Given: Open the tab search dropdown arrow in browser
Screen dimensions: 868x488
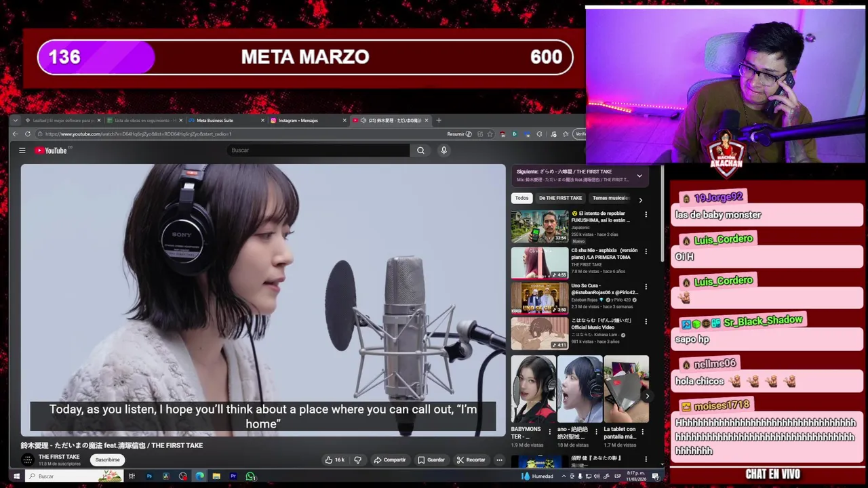Looking at the screenshot, I should click(16, 120).
